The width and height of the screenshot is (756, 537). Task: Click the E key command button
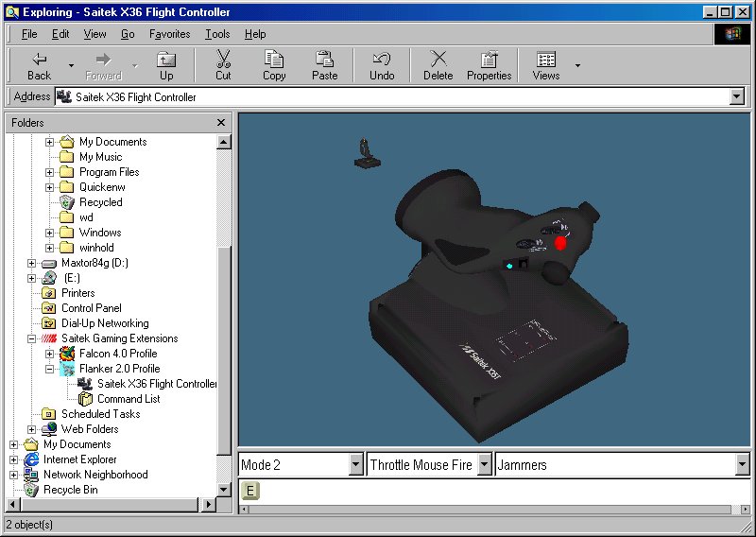pyautogui.click(x=249, y=492)
